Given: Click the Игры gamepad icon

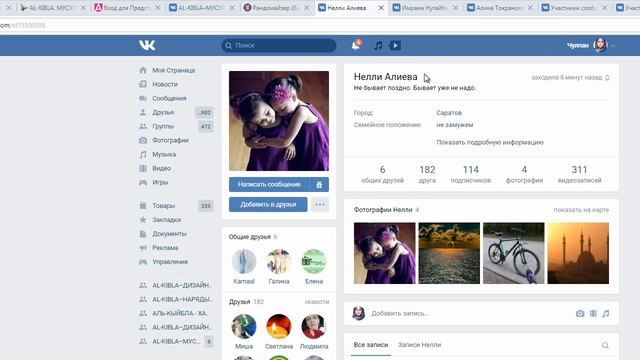Looking at the screenshot, I should [x=143, y=182].
